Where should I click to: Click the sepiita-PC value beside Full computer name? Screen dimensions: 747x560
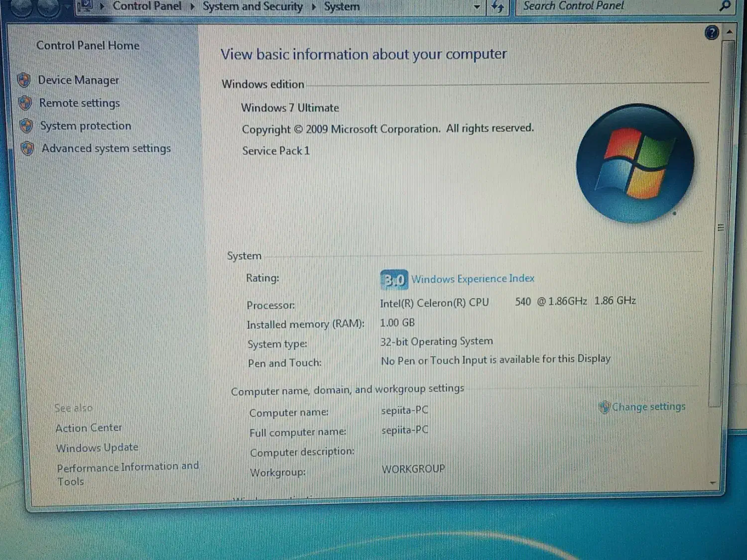point(405,430)
